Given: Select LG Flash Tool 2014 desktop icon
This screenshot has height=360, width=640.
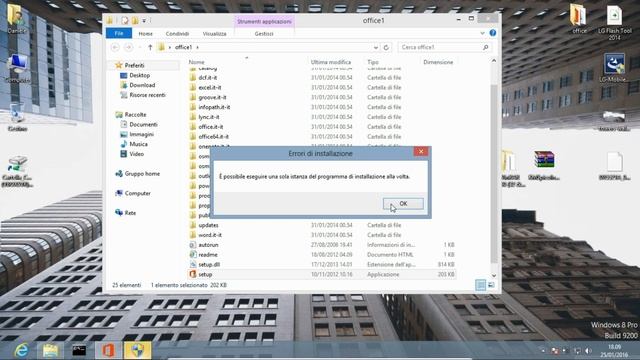Looking at the screenshot, I should click(614, 22).
